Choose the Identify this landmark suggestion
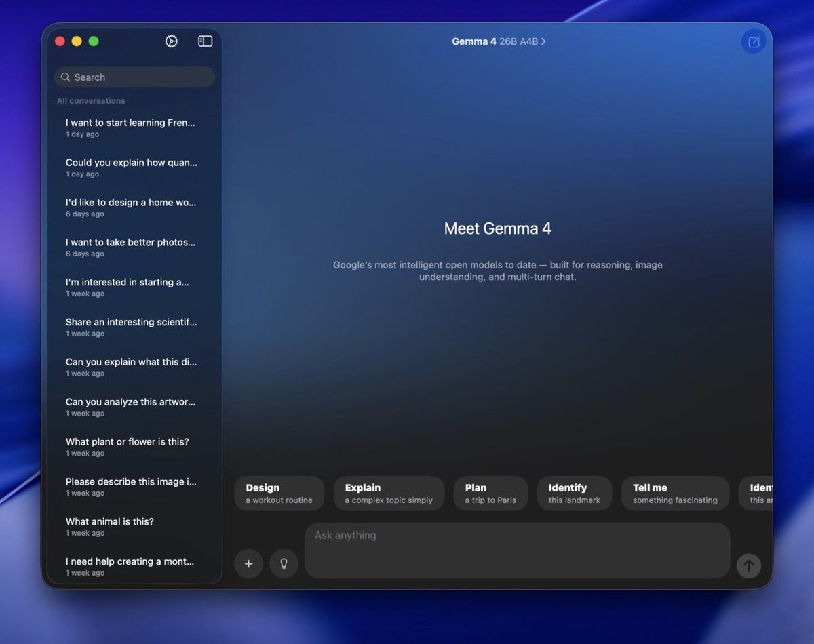 click(x=575, y=494)
